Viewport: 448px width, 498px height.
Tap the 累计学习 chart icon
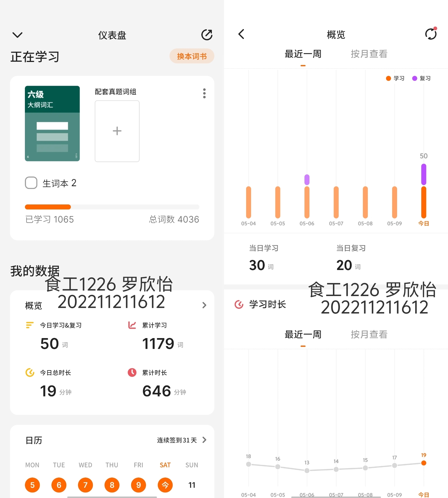tap(132, 325)
